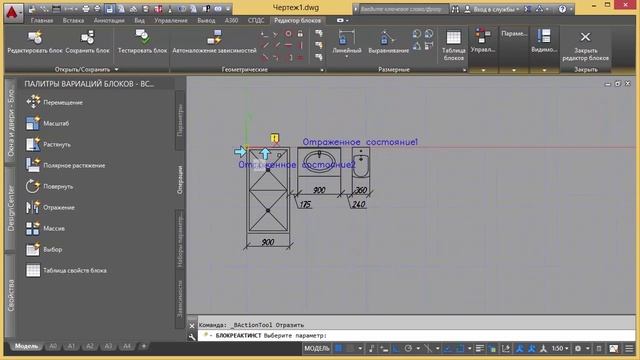Switch to the СПДС ribbon tab
The image size is (640, 360).
256,20
